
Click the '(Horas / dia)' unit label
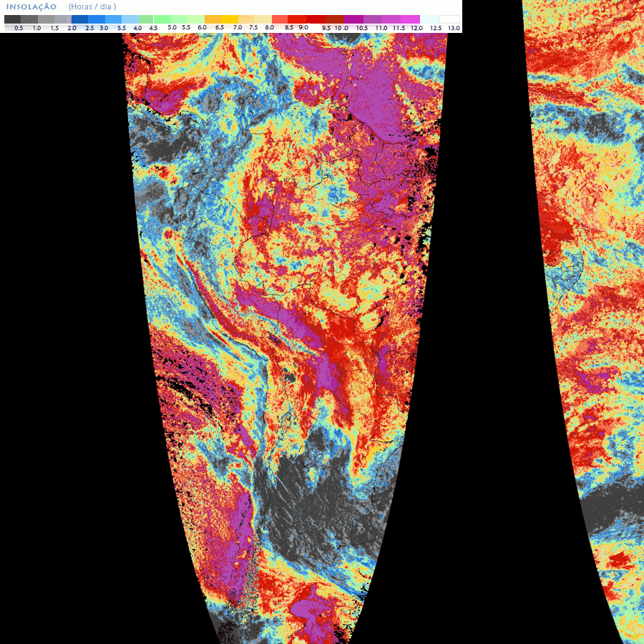92,7
